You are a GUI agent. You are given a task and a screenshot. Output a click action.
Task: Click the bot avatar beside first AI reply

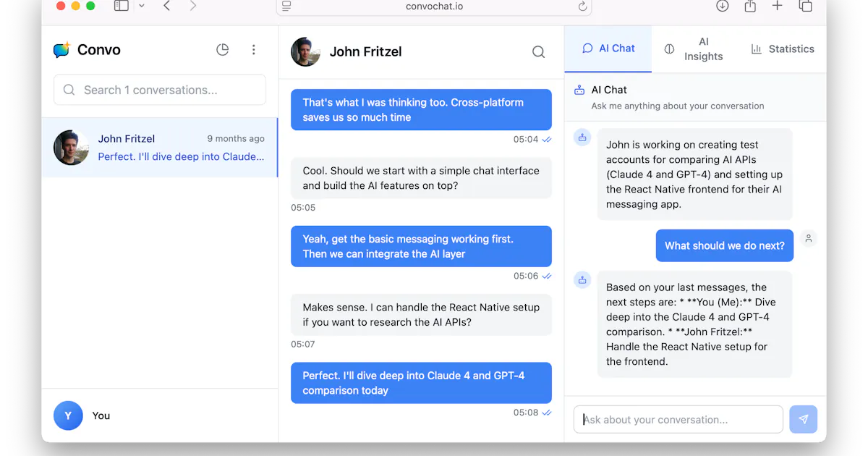(582, 138)
